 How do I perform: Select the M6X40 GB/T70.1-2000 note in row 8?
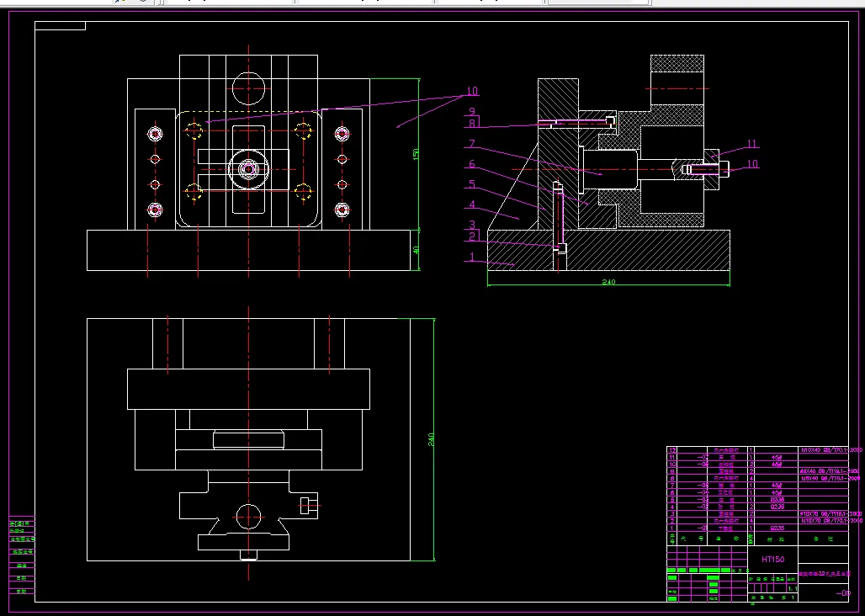(x=830, y=478)
